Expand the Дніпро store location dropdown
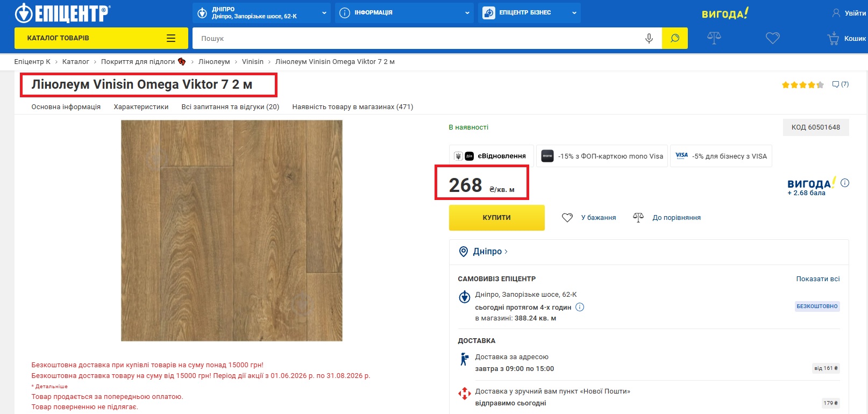 tap(262, 13)
